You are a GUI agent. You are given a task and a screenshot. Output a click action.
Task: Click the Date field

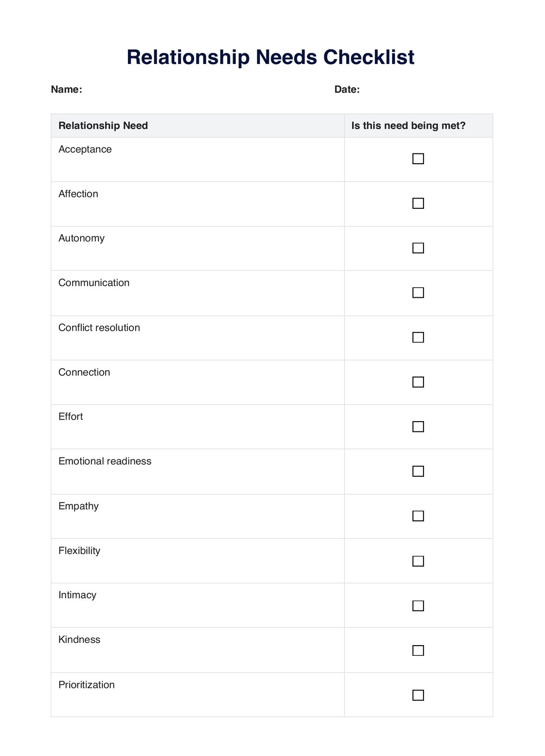pyautogui.click(x=417, y=90)
